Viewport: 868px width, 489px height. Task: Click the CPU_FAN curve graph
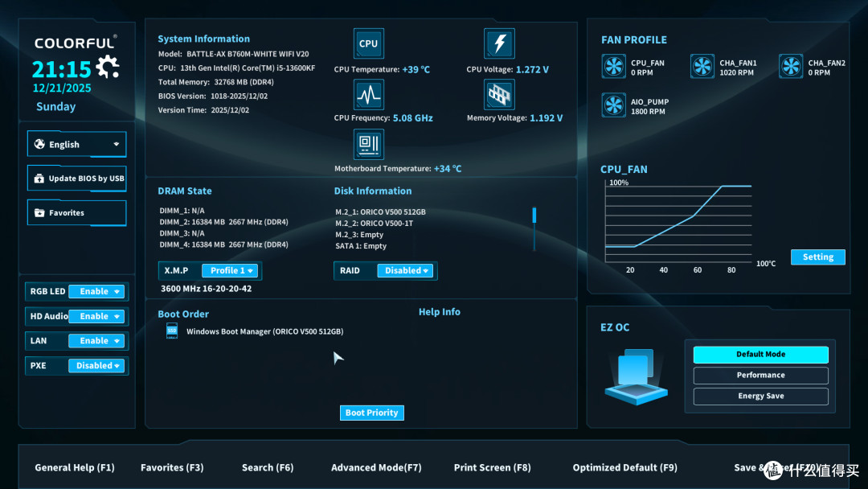(x=678, y=222)
